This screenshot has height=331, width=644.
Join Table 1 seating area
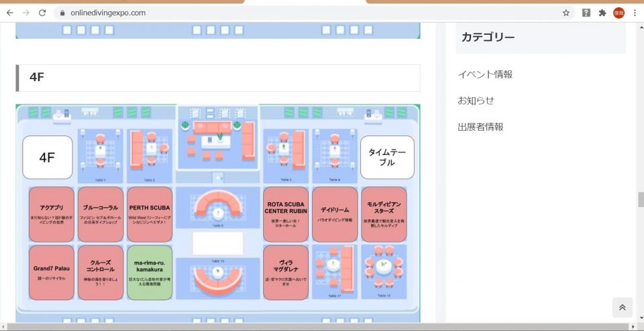[101, 156]
